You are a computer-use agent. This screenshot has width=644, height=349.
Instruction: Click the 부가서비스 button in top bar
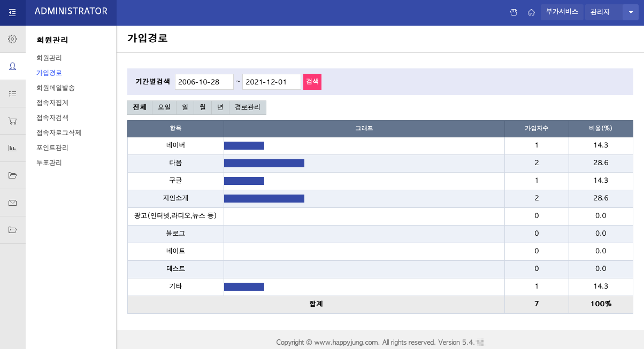562,12
